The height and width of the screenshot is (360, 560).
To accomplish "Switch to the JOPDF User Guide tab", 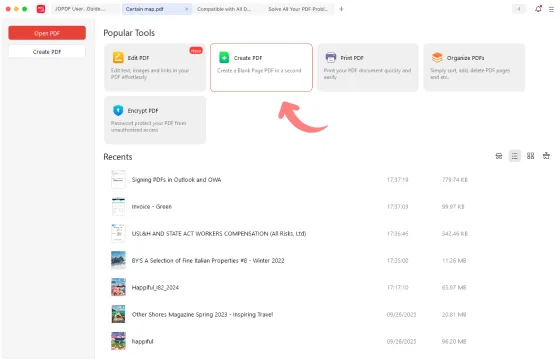I will 85,9.
